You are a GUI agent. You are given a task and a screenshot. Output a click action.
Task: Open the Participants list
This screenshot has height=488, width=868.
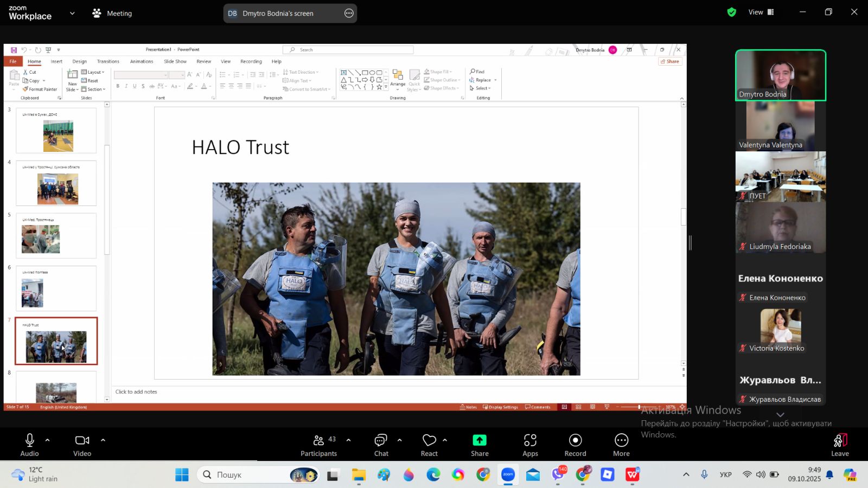click(319, 445)
